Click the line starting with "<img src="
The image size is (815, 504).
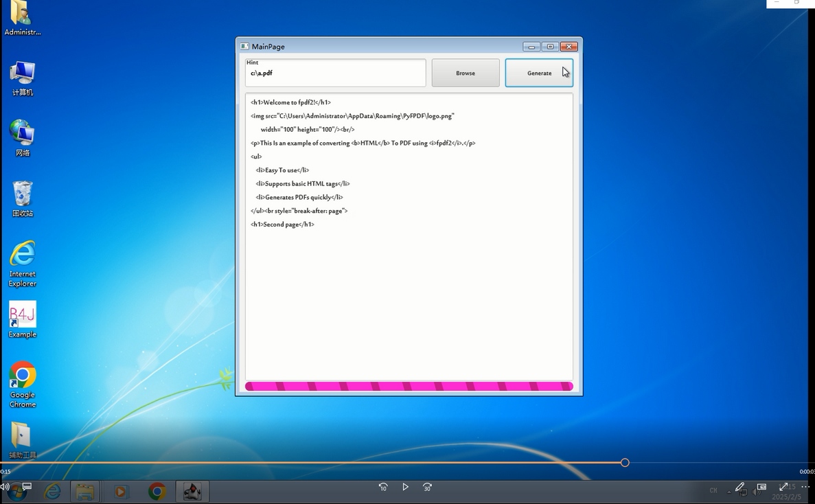(352, 116)
